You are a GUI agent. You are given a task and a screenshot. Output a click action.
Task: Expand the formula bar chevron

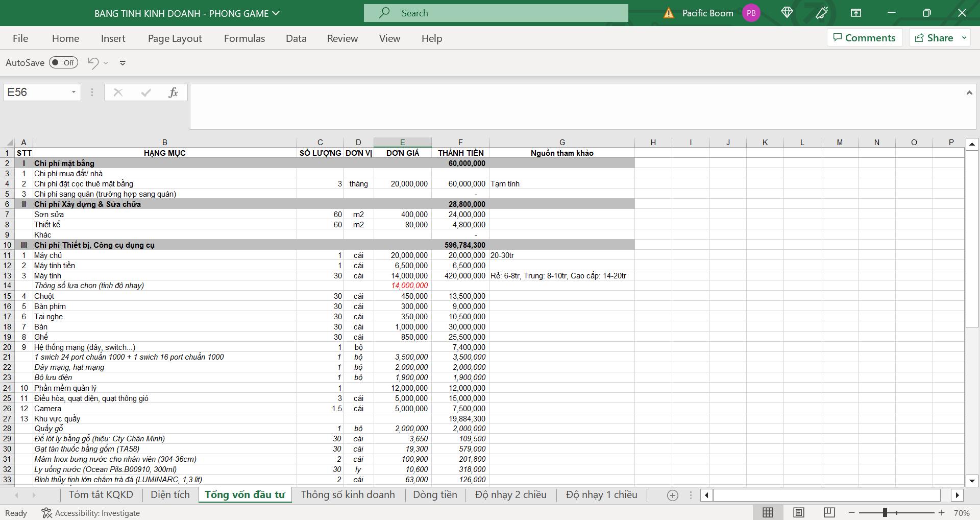tap(969, 92)
